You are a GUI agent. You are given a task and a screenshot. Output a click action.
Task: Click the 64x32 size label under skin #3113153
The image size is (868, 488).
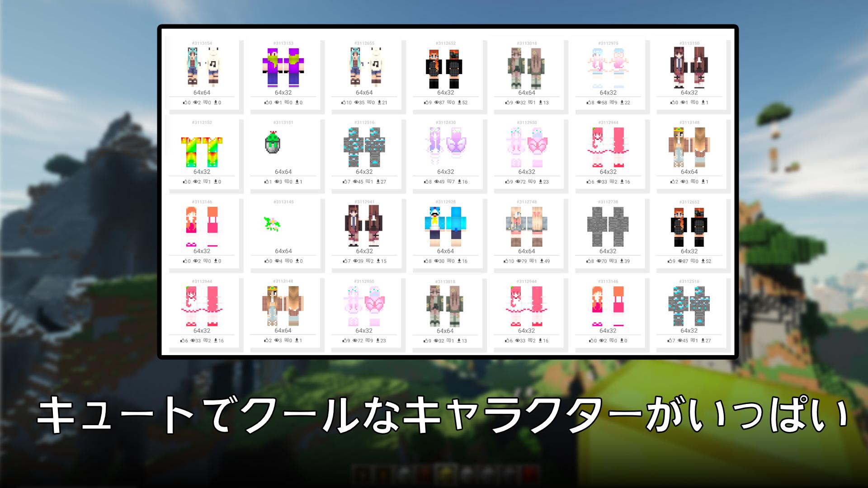(283, 93)
